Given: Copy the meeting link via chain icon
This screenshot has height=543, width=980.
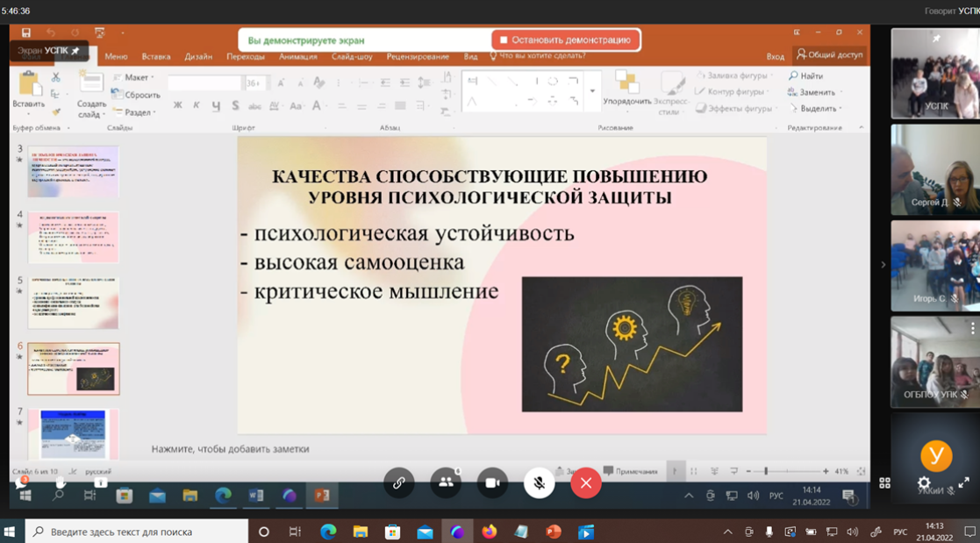Looking at the screenshot, I should 399,482.
